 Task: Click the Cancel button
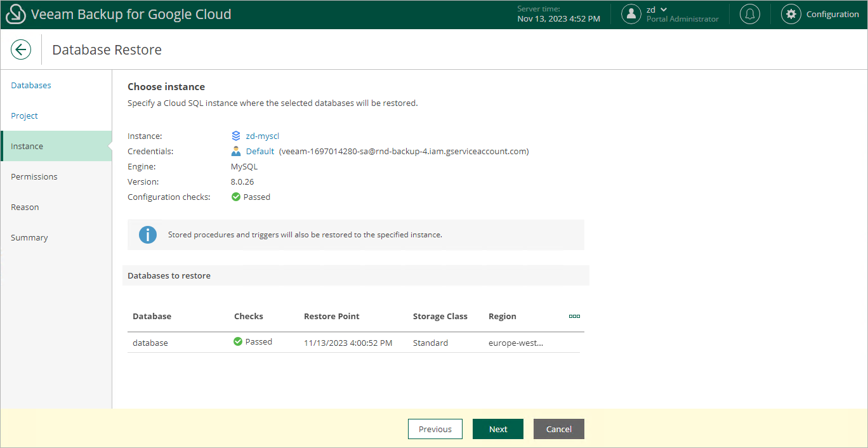[559, 429]
